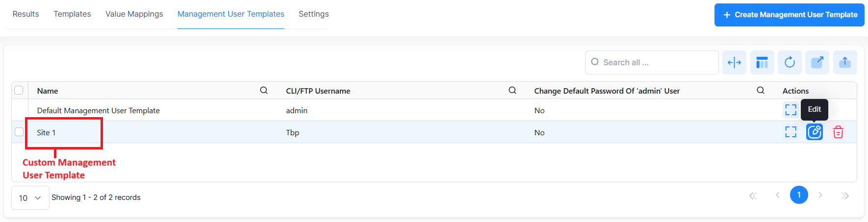Open the page size dropdown showing 10
868x222 pixels.
click(30, 198)
